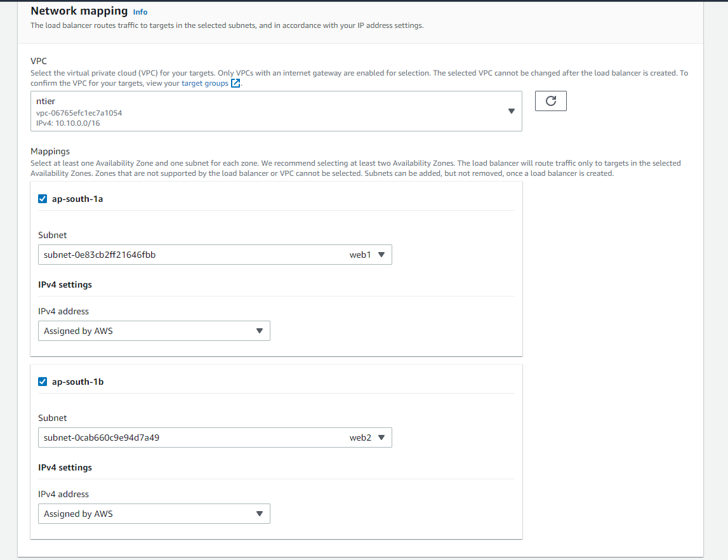The height and width of the screenshot is (560, 728).
Task: Click the IPv4 address label under ap-south-1b
Action: (63, 494)
